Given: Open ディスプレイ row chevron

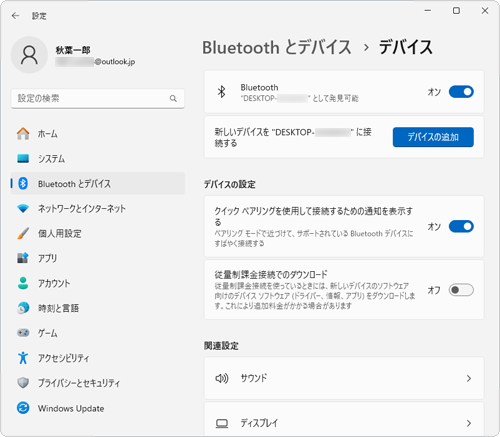Looking at the screenshot, I should [x=469, y=423].
